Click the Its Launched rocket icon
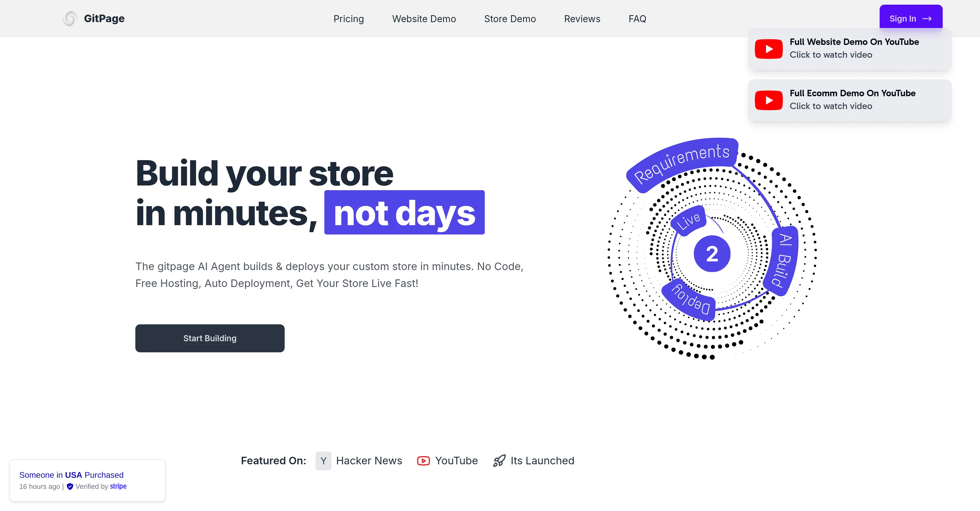The image size is (980, 511). pos(499,460)
